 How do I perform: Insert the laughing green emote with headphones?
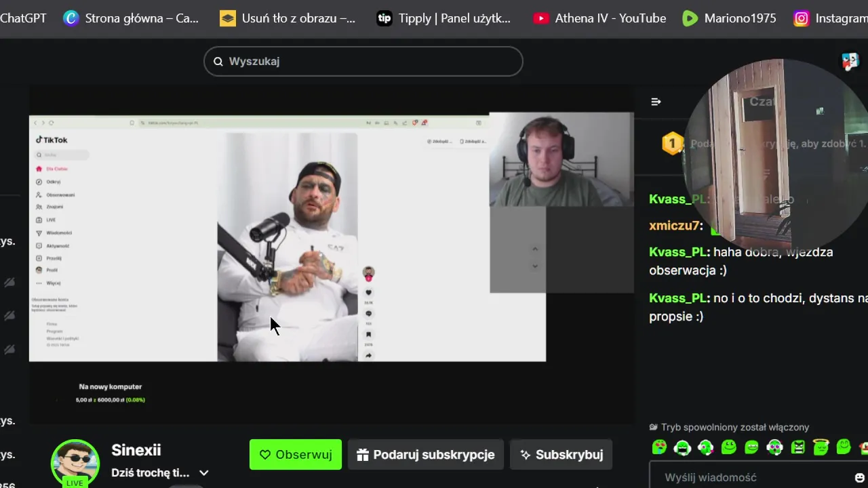point(682,447)
